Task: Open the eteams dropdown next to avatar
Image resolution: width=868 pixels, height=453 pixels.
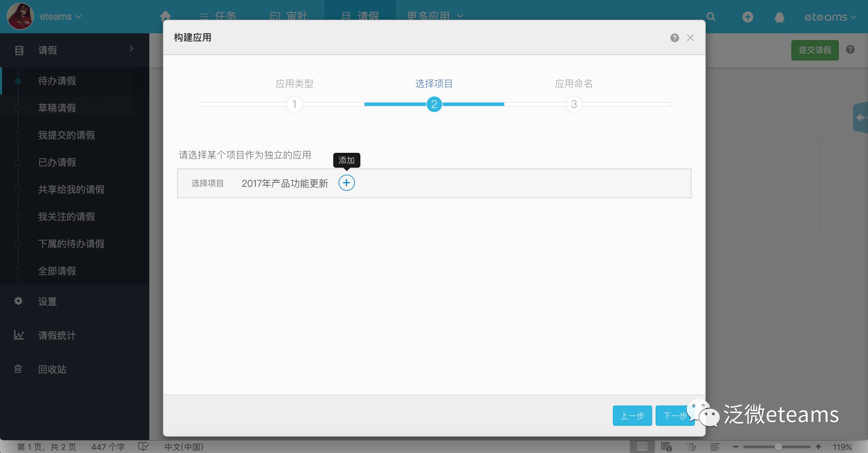Action: (61, 17)
